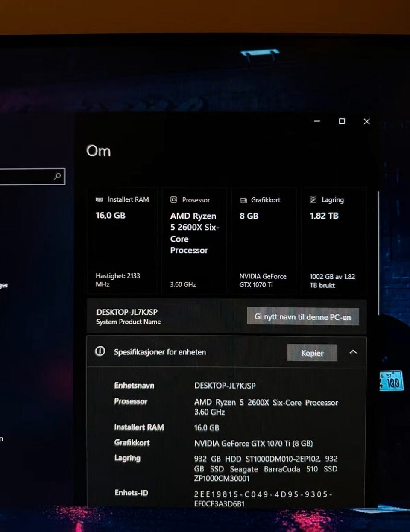Viewport: 410px width, 532px height.
Task: Click DESKTOP-JL7KJSP value next to Enhetsnavn
Action: click(225, 386)
